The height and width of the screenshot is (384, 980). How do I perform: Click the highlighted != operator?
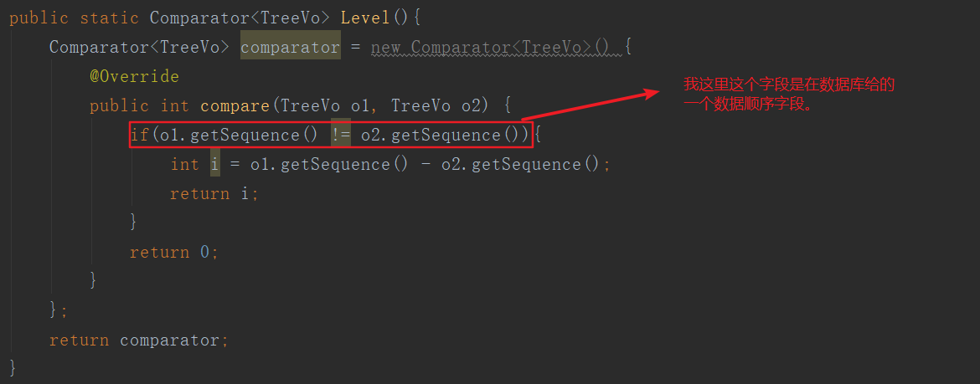tap(341, 135)
